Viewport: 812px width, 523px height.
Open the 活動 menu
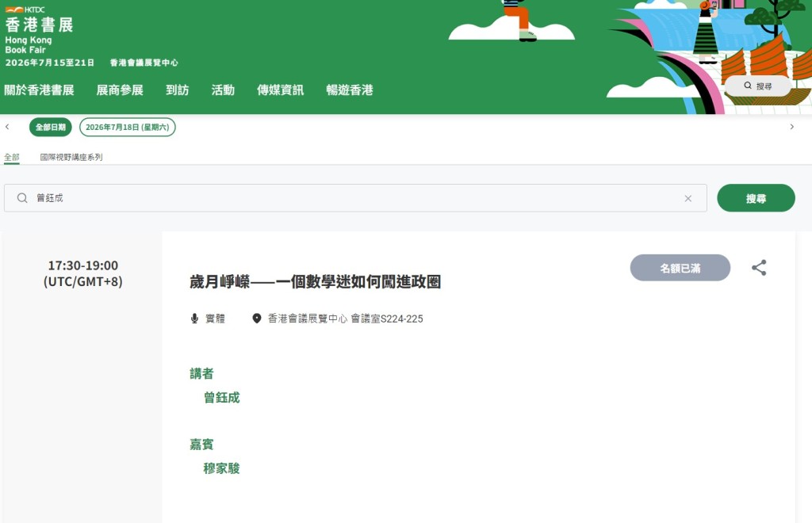pyautogui.click(x=223, y=90)
